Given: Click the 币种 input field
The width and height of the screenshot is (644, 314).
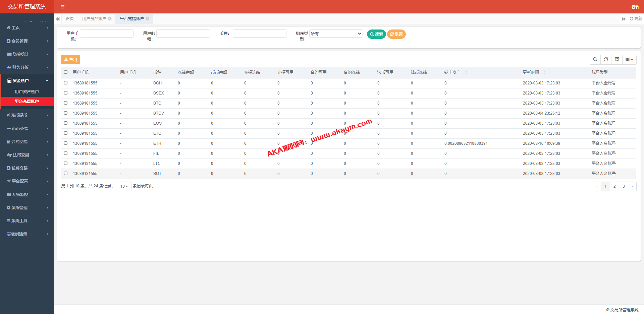Looking at the screenshot, I should pyautogui.click(x=259, y=34).
